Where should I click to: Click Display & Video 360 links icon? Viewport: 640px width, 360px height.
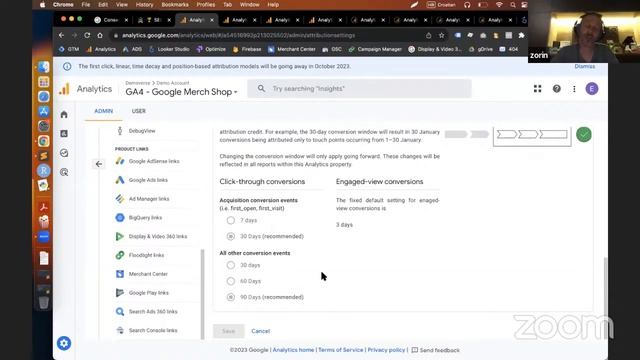(x=120, y=236)
